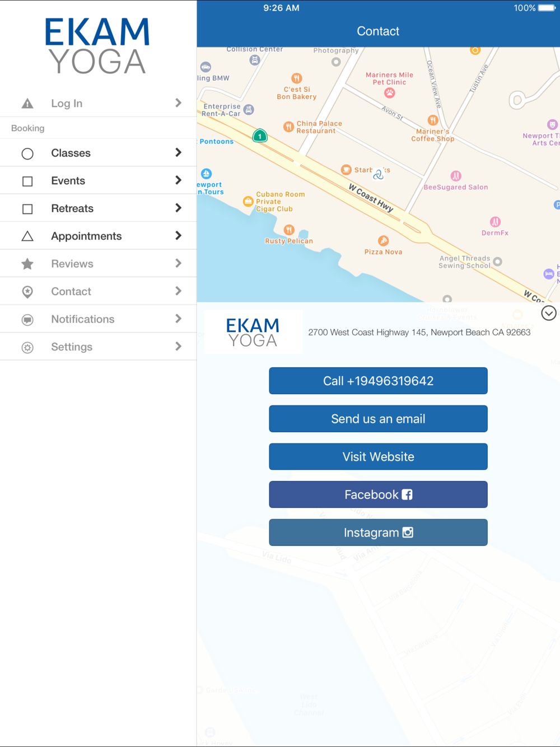Tap the warning triangle icon beside Log In
The image size is (560, 747).
[x=27, y=104]
